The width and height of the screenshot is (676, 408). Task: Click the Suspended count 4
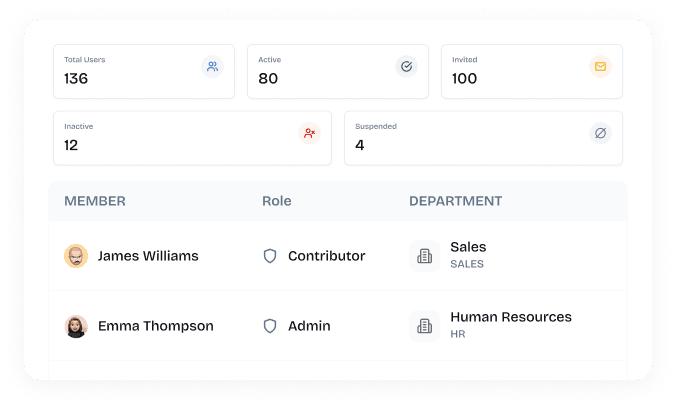[x=360, y=145]
